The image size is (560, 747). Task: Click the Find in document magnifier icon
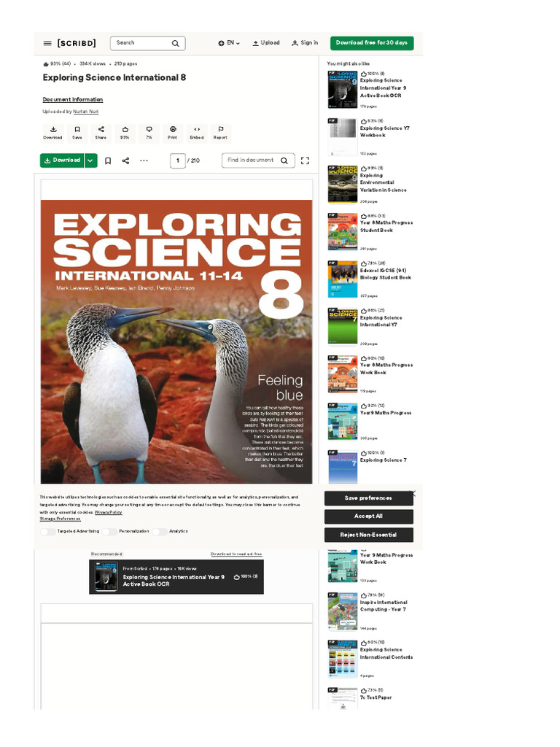coord(284,160)
